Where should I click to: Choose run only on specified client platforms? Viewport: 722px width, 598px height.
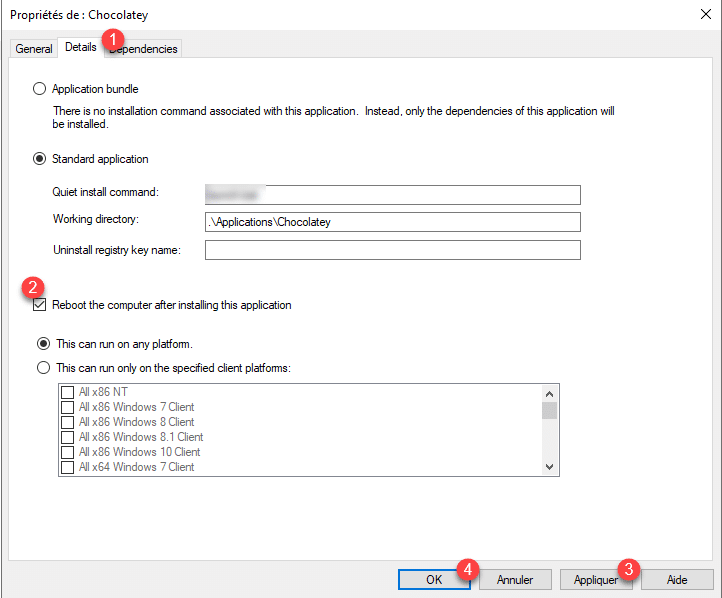(x=43, y=367)
